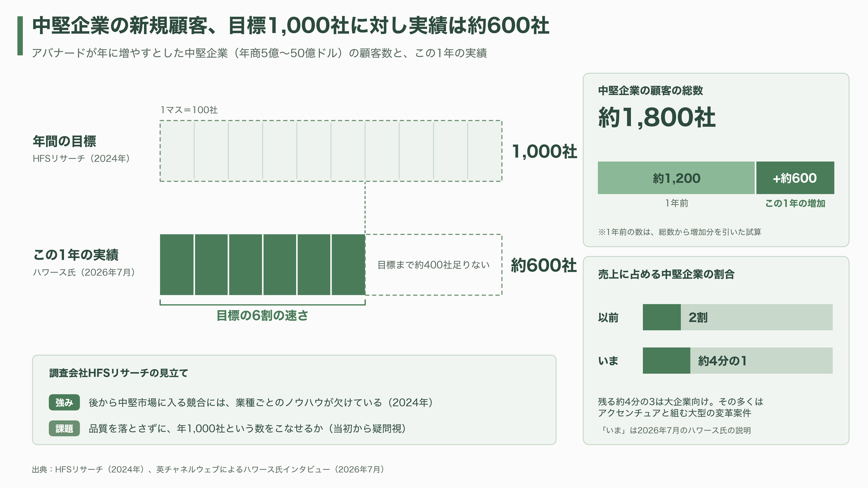
Task: Click the いま row label
Action: point(608,361)
